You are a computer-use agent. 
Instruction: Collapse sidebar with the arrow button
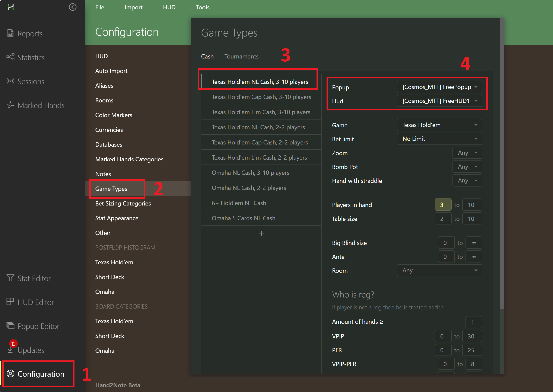click(x=73, y=7)
